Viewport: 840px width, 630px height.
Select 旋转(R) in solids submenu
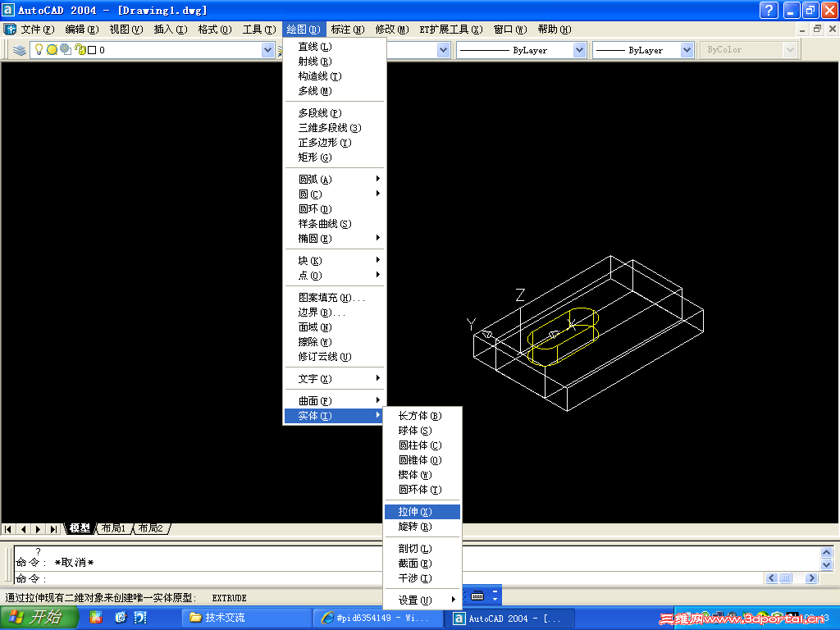pos(422,527)
